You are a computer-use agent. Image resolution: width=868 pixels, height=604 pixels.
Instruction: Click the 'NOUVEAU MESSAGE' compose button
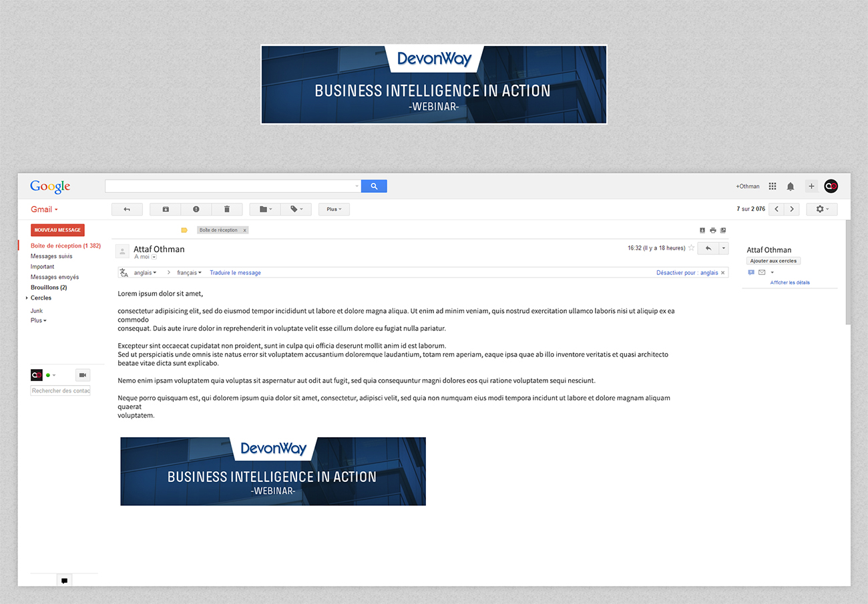(x=57, y=230)
